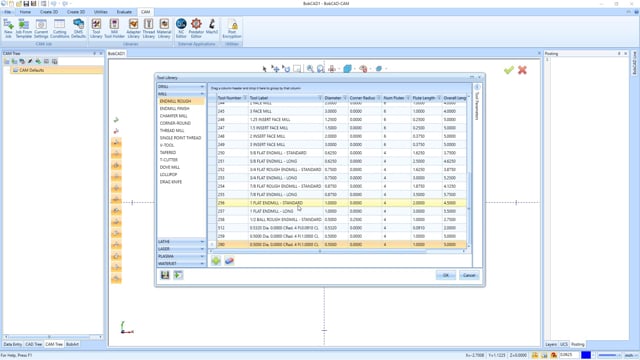Open Current Settings in the ribbon
This screenshot has height=360, width=640.
(x=41, y=29)
